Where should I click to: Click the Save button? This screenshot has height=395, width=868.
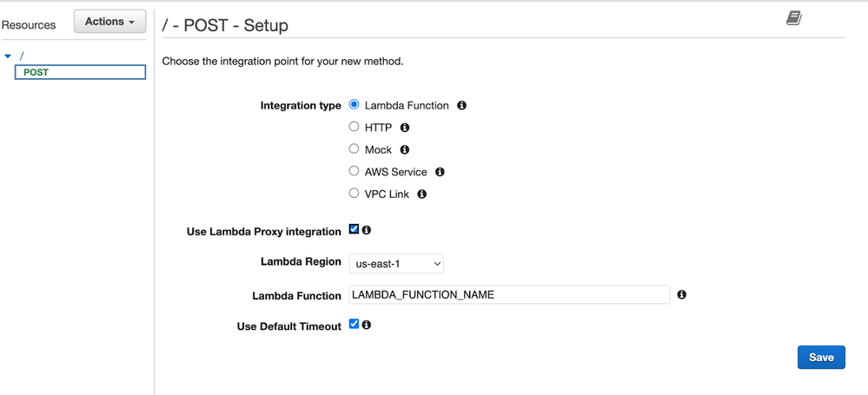pyautogui.click(x=820, y=357)
